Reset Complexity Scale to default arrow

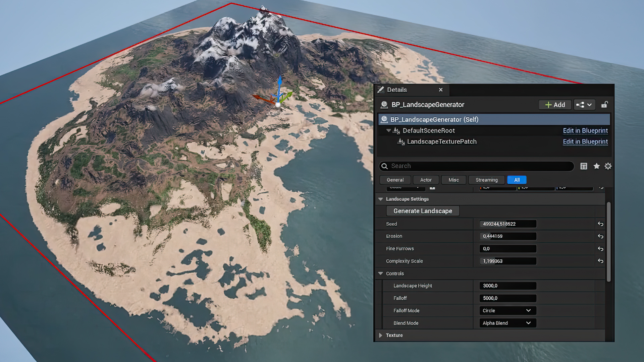point(600,261)
